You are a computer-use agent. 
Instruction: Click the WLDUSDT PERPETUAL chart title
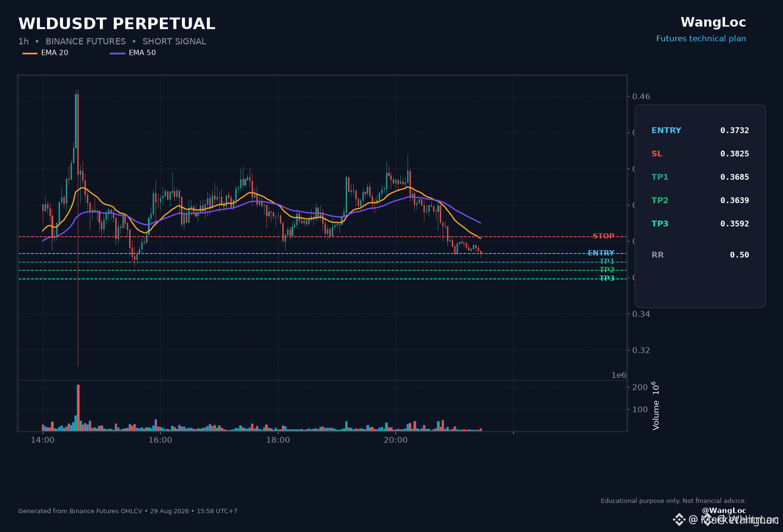pyautogui.click(x=117, y=24)
